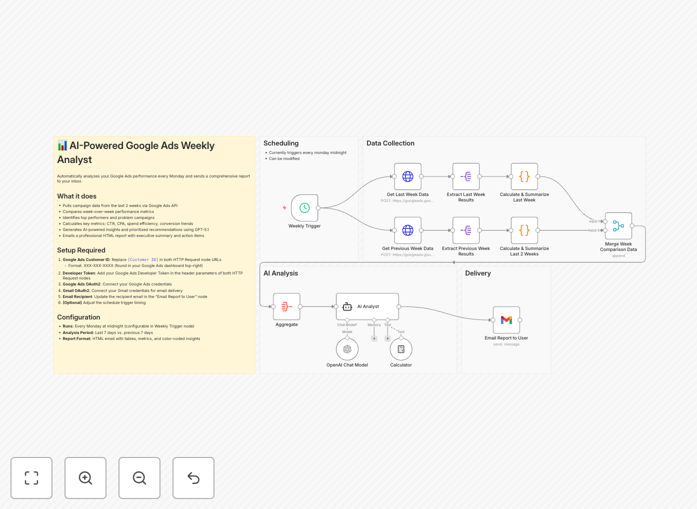Click the OpenAI Chat Model label

click(347, 365)
